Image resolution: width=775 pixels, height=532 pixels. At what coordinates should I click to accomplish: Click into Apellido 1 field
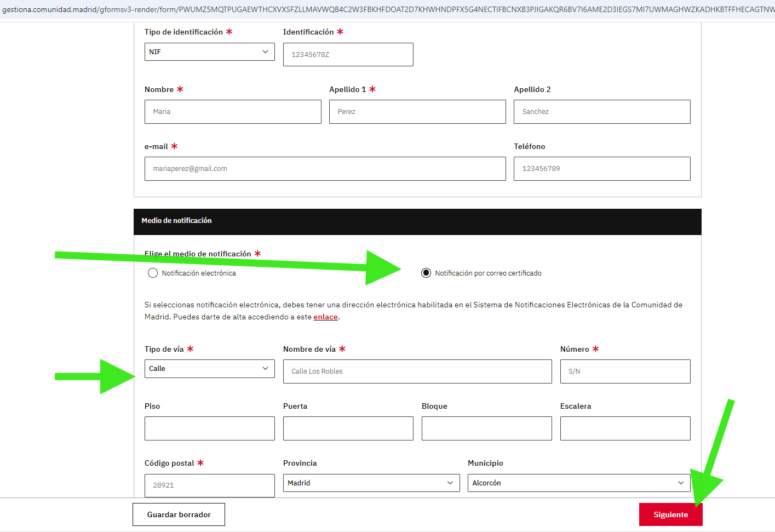click(x=417, y=112)
